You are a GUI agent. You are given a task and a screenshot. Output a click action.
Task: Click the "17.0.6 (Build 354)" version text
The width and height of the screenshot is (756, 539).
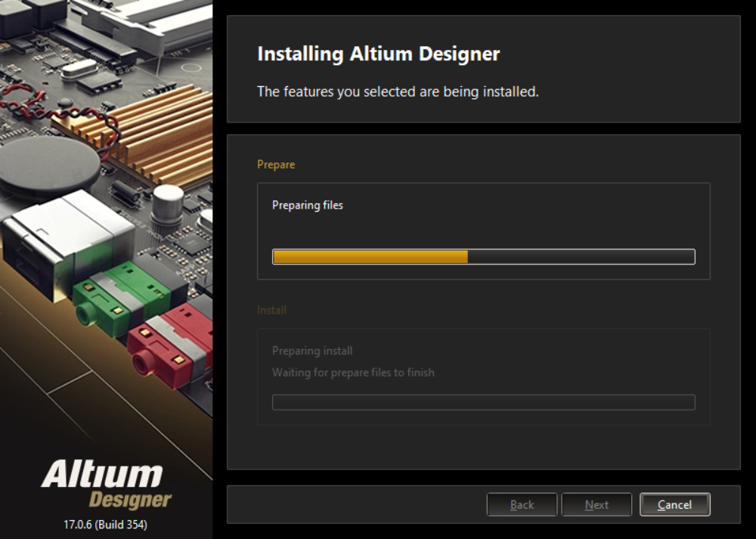(106, 525)
